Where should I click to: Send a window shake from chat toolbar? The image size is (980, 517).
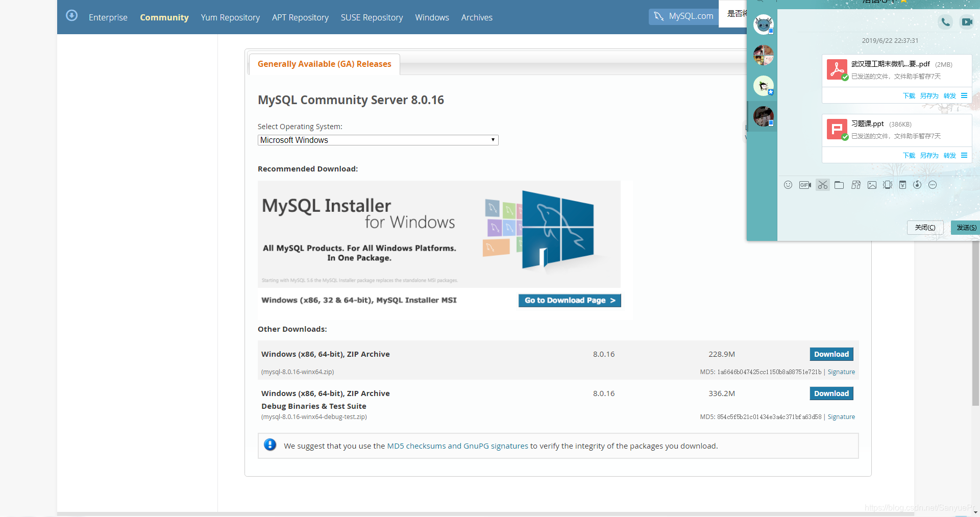point(888,185)
